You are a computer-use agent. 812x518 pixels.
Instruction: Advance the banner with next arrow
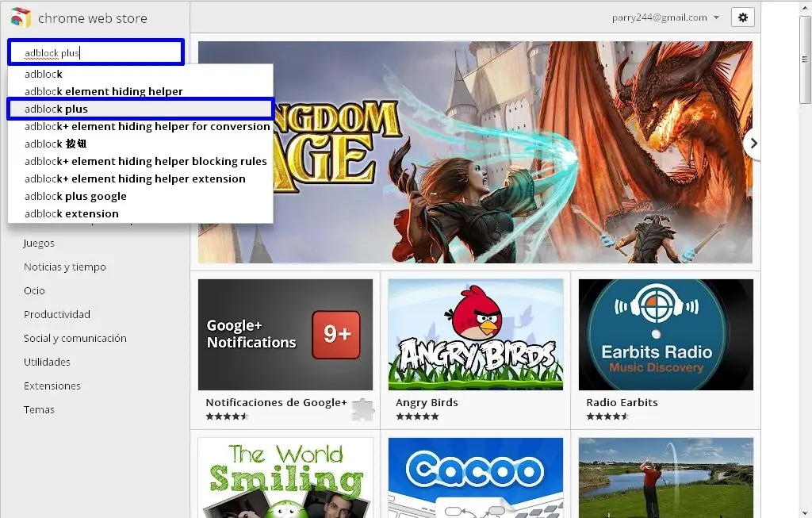(753, 144)
